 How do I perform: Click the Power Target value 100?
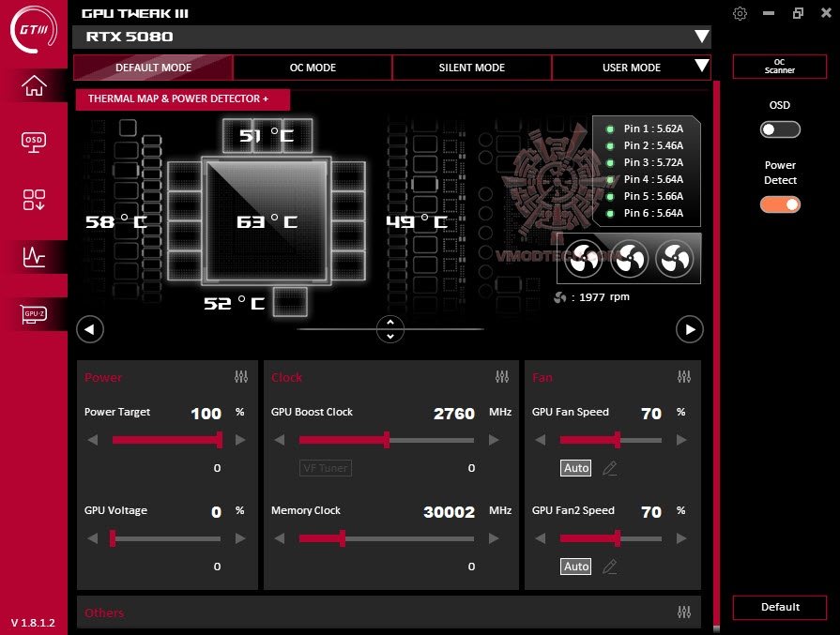[206, 414]
